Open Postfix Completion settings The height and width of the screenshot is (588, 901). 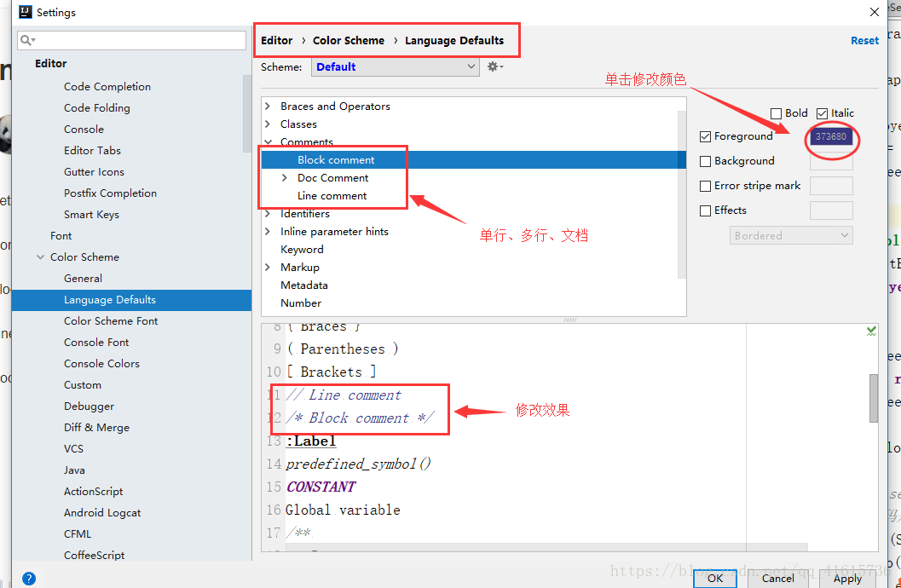click(110, 193)
